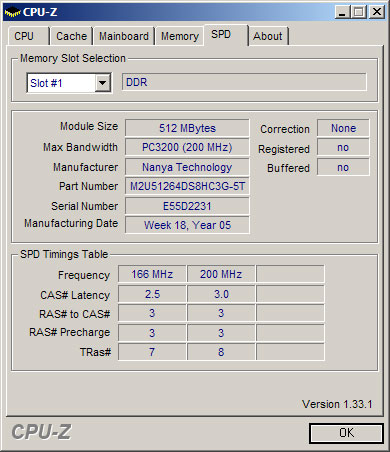This screenshot has width=390, height=452.
Task: Click the CPU-Z title bar chip icon
Action: point(12,13)
